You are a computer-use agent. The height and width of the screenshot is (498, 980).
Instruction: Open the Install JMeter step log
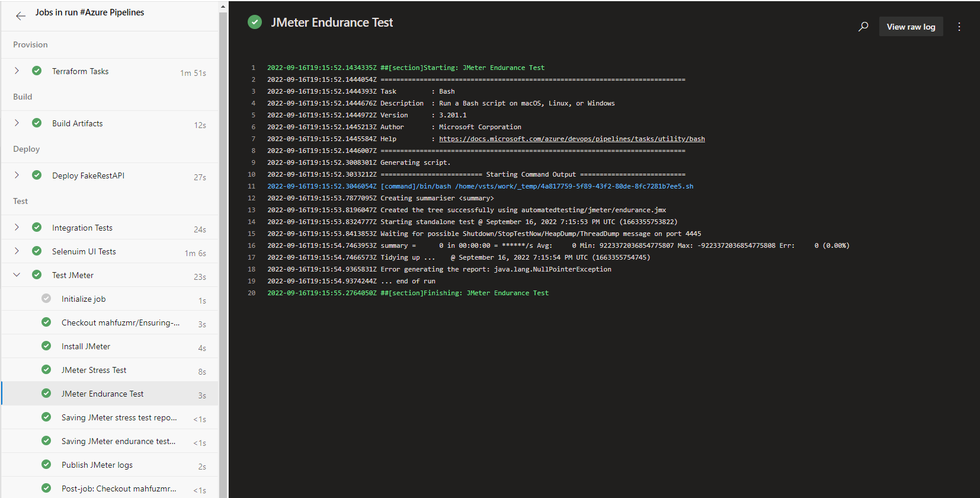pos(110,346)
